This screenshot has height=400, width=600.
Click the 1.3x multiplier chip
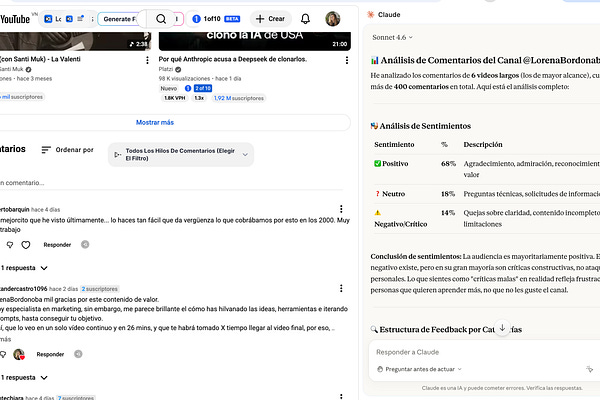tap(199, 98)
